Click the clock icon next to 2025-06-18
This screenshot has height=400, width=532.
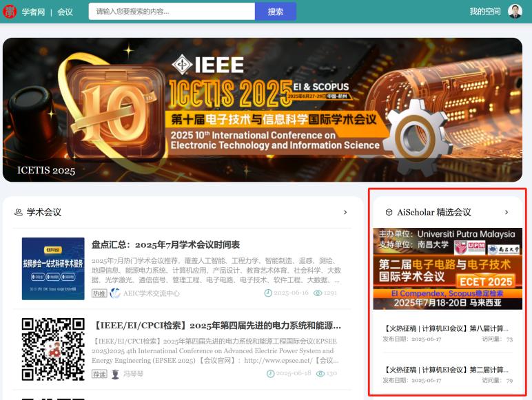271,374
